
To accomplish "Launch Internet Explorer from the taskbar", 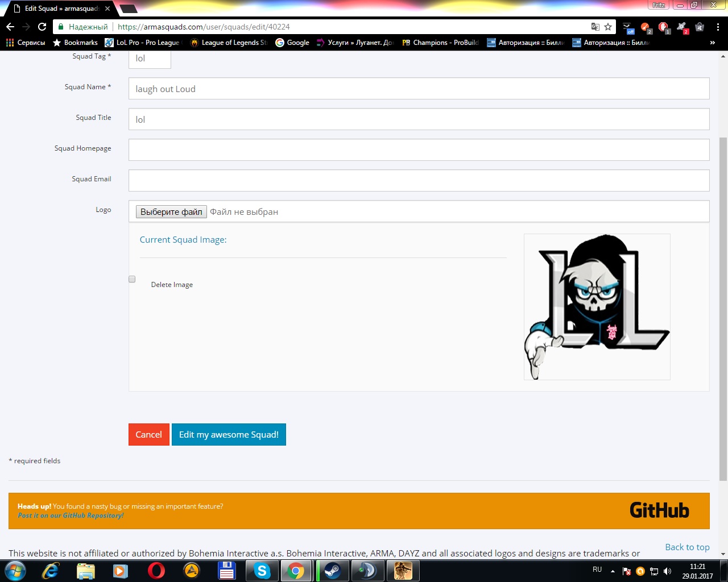I will tap(51, 571).
